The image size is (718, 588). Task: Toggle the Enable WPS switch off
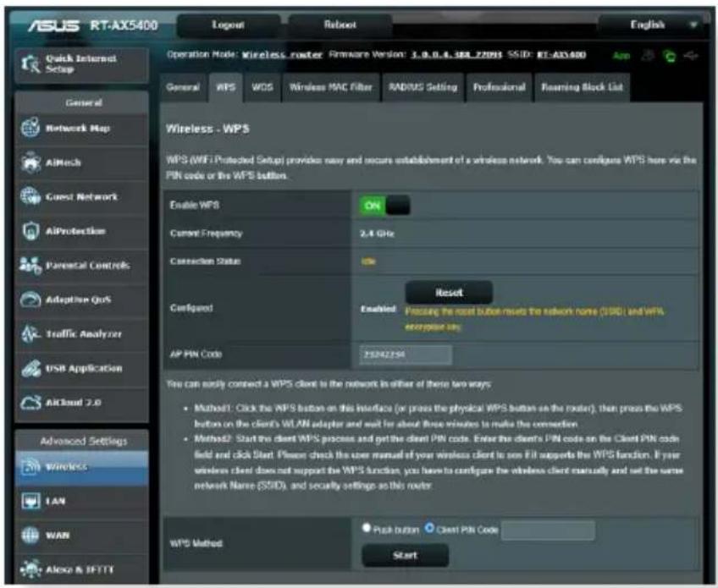pos(384,206)
